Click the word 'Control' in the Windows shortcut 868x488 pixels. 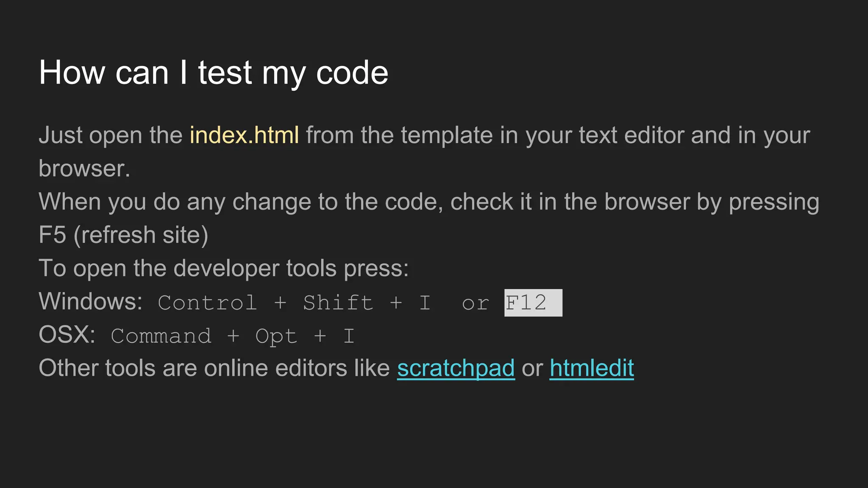click(x=207, y=303)
